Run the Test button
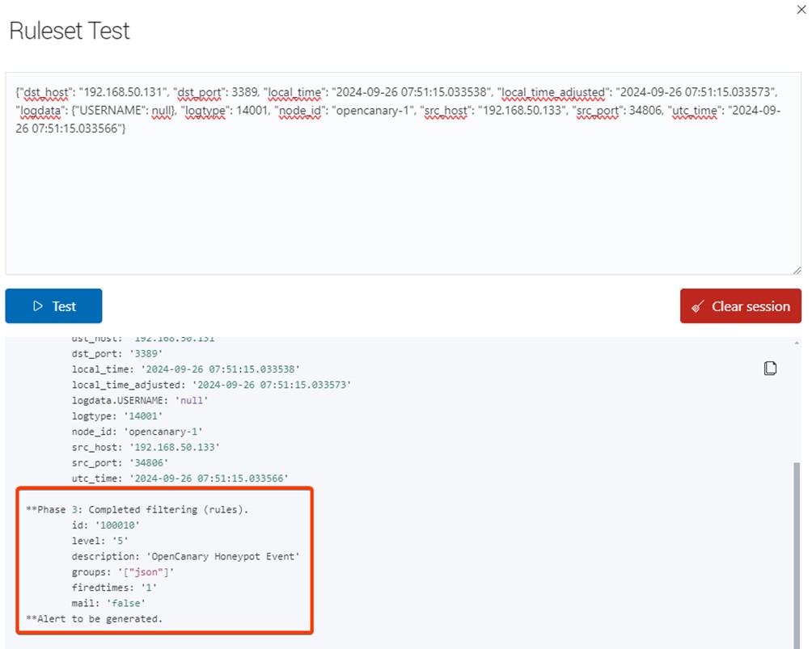812x649 pixels. click(53, 306)
